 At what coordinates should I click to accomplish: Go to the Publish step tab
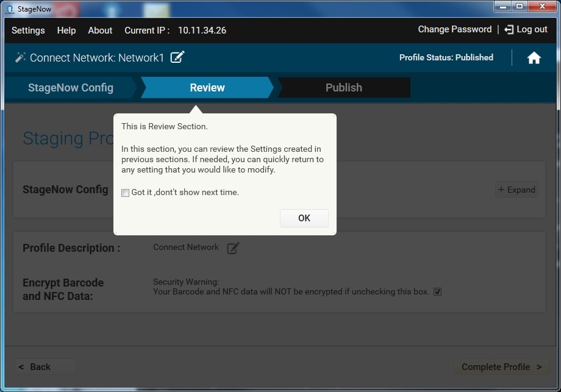343,88
